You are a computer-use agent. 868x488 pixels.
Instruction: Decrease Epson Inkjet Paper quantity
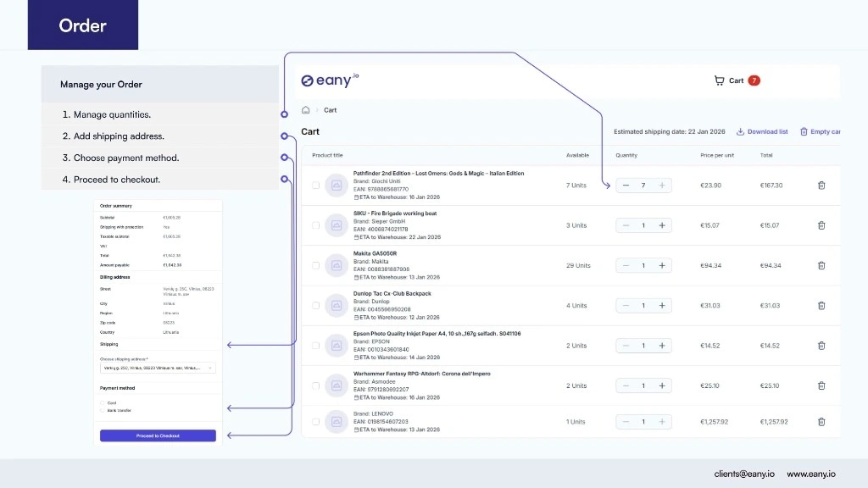tap(626, 346)
